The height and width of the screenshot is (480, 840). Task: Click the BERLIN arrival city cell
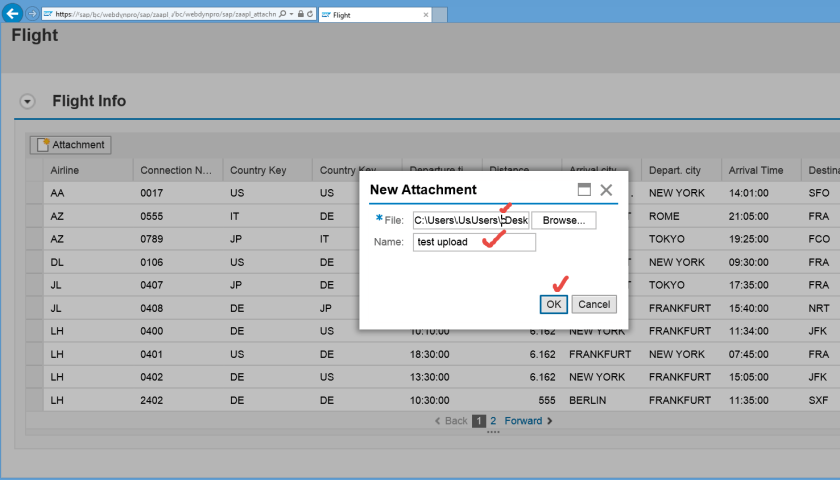[x=601, y=400]
